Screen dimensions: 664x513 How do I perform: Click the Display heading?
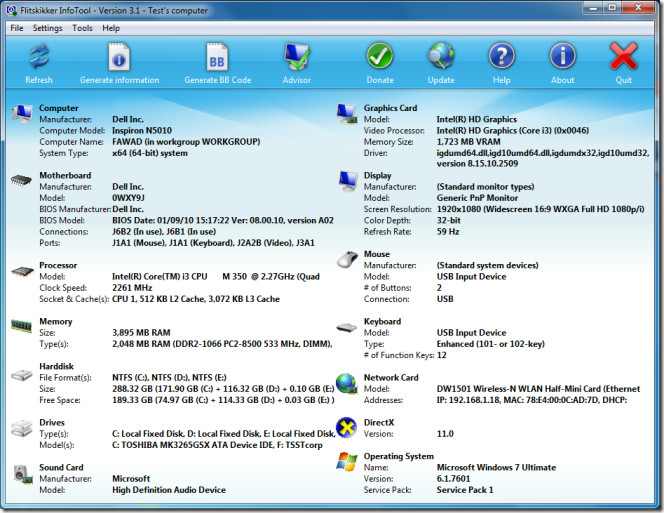[x=377, y=175]
